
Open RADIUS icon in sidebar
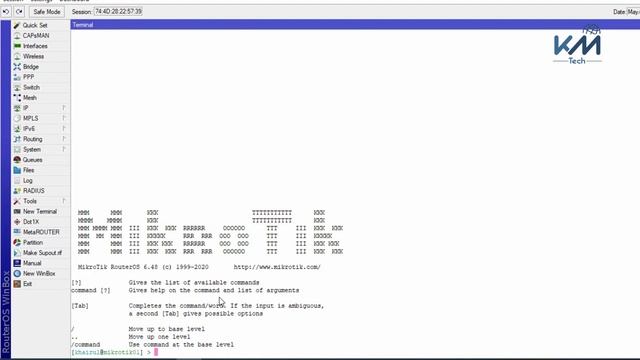click(x=17, y=191)
